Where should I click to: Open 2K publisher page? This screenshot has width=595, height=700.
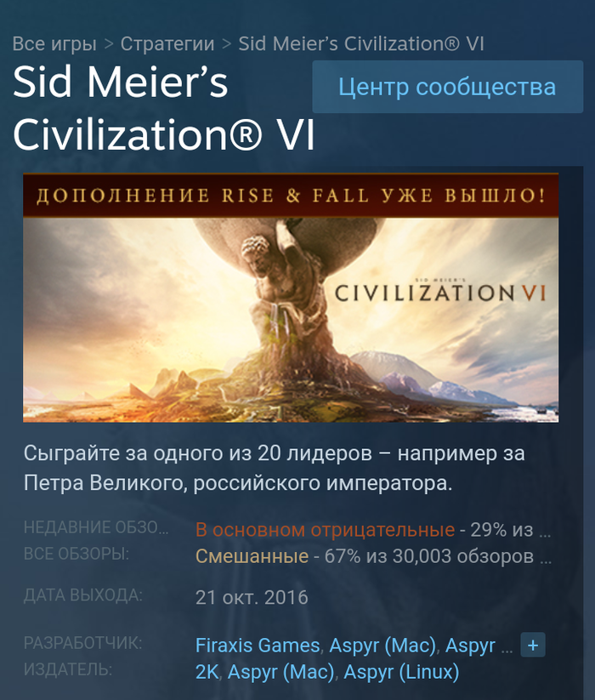(207, 672)
